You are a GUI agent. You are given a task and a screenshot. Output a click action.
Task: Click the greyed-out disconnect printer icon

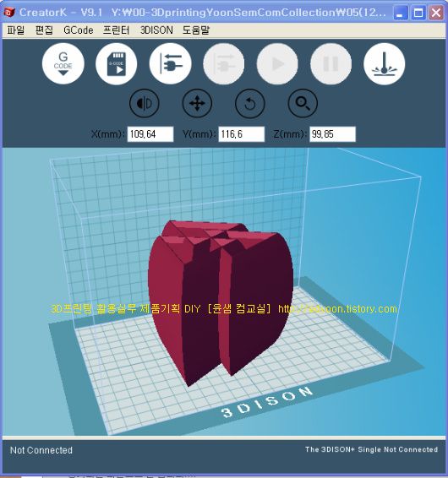(x=224, y=63)
